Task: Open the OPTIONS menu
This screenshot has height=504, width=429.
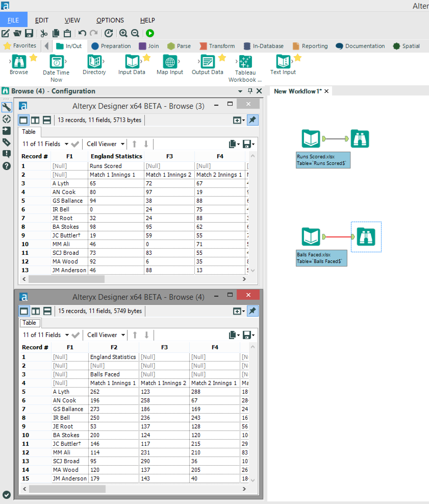Action: click(x=110, y=20)
